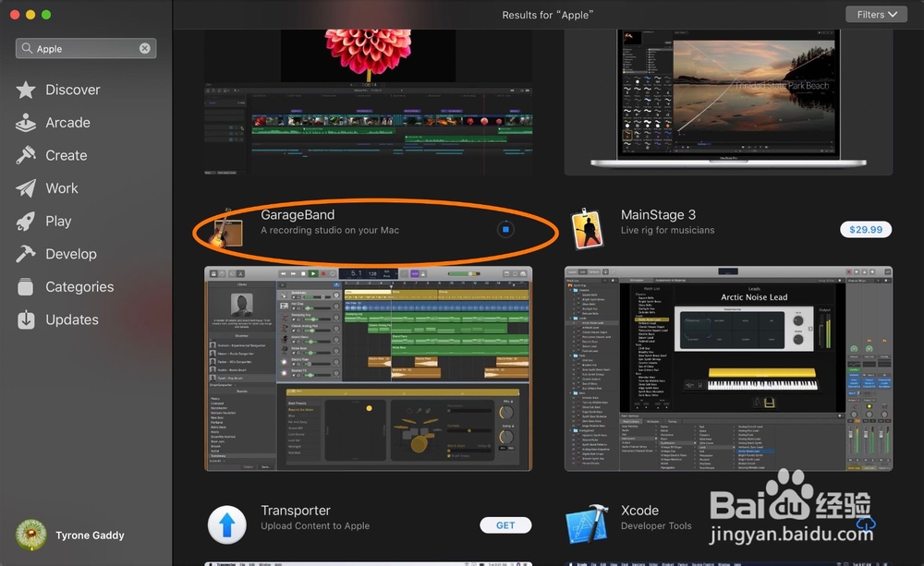Click the GarageBand guitar app icon

pyautogui.click(x=225, y=229)
